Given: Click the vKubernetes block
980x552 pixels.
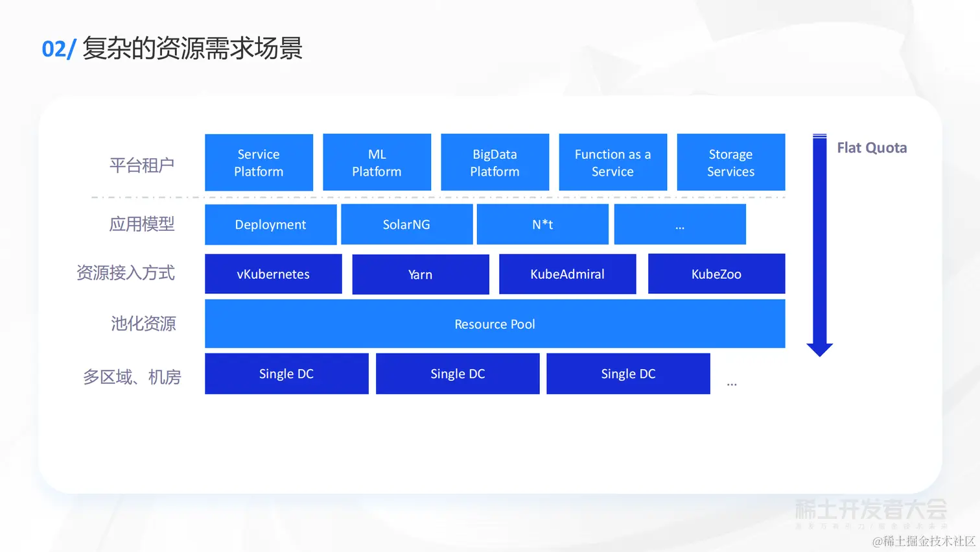Looking at the screenshot, I should pyautogui.click(x=273, y=274).
